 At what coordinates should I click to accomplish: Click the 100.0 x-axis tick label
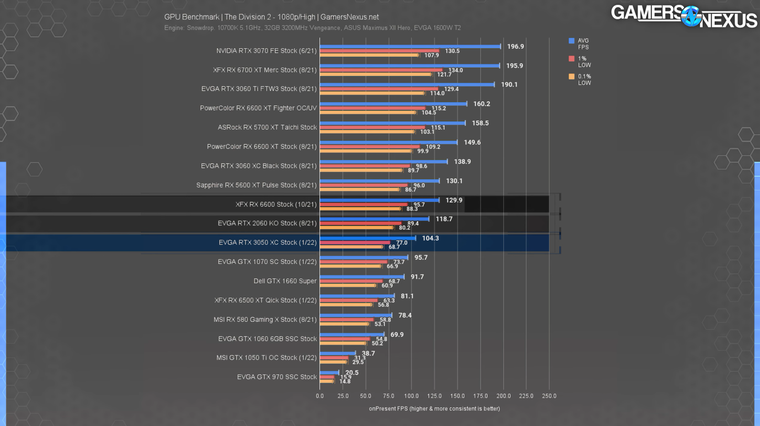point(412,396)
